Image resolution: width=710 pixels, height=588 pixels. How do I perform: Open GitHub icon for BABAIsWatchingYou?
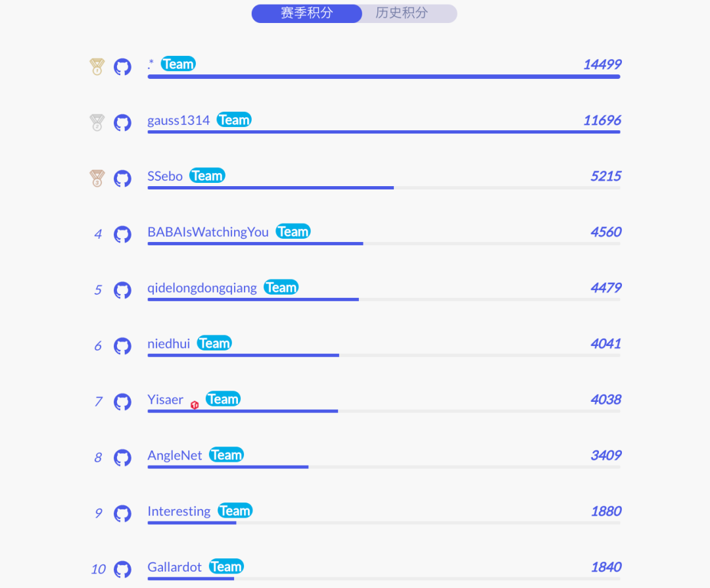point(122,234)
